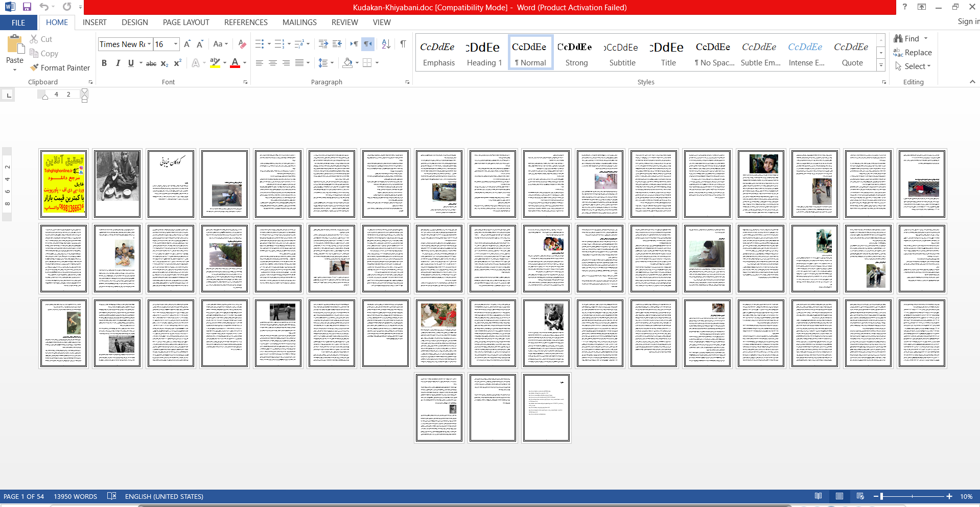Click the zoom in plus button
The width and height of the screenshot is (980, 507).
(x=949, y=496)
